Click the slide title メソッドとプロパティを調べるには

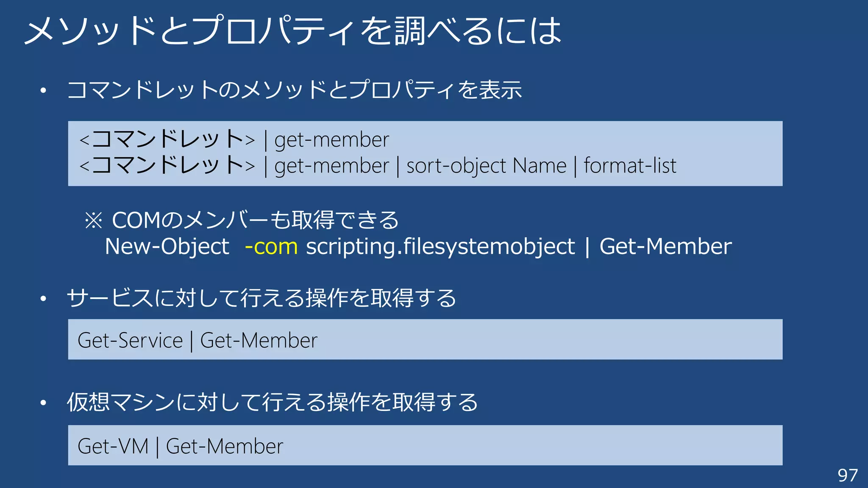click(293, 30)
